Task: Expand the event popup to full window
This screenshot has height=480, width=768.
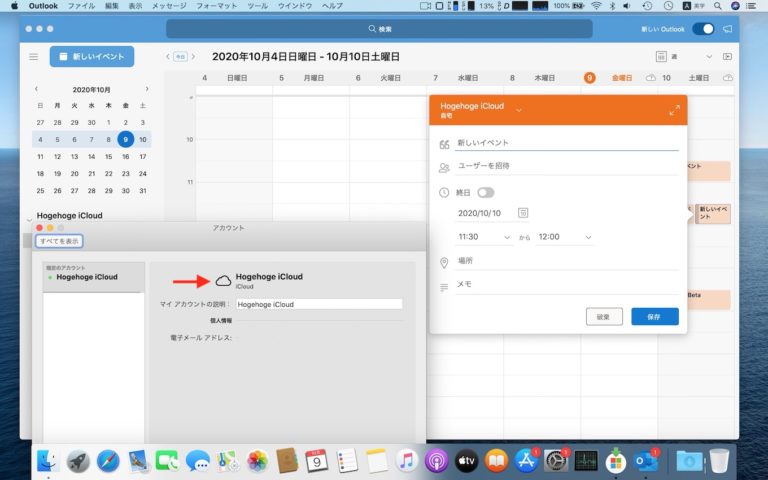Action: coord(674,110)
